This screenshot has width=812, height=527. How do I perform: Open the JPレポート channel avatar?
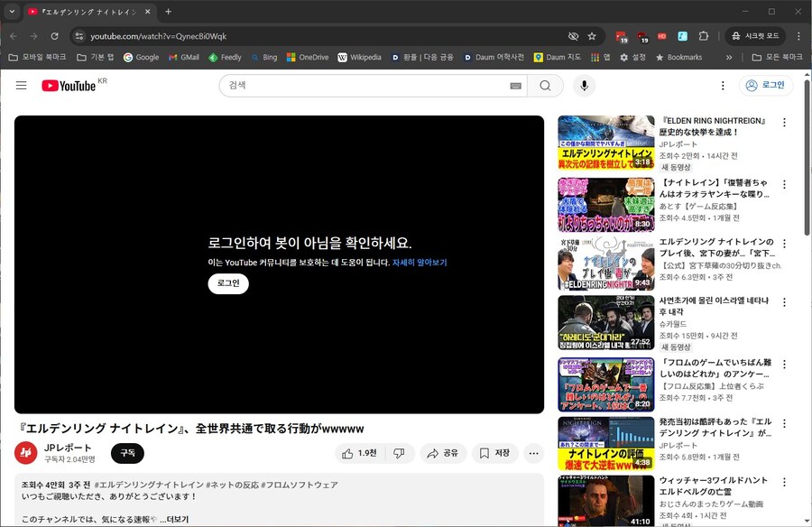click(26, 453)
